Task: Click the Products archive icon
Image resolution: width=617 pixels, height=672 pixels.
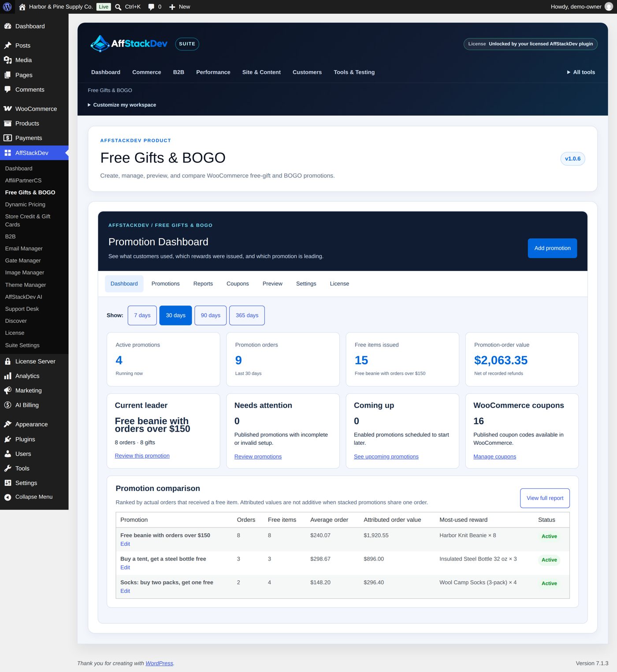Action: tap(7, 123)
